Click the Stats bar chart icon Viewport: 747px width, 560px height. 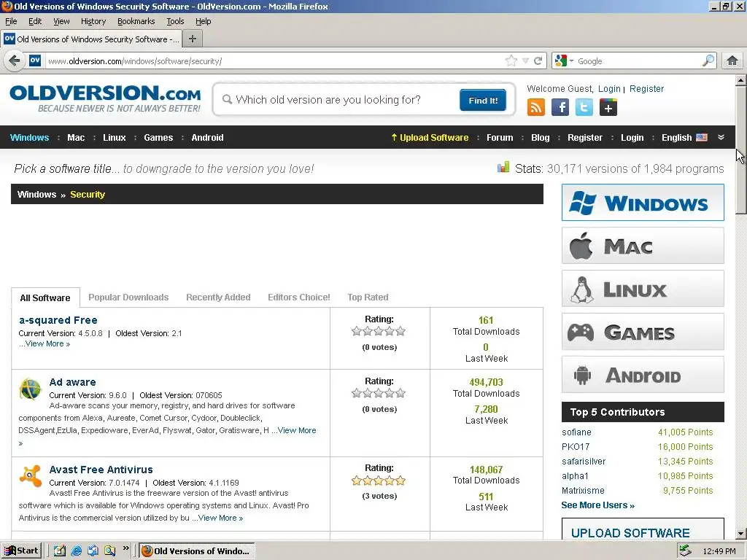pyautogui.click(x=503, y=167)
